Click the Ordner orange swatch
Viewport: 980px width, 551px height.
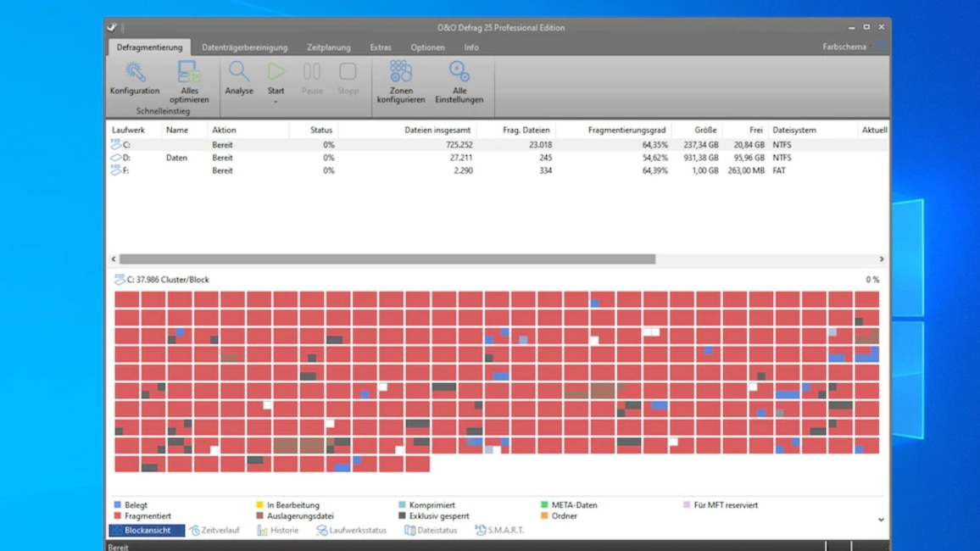pyautogui.click(x=544, y=515)
